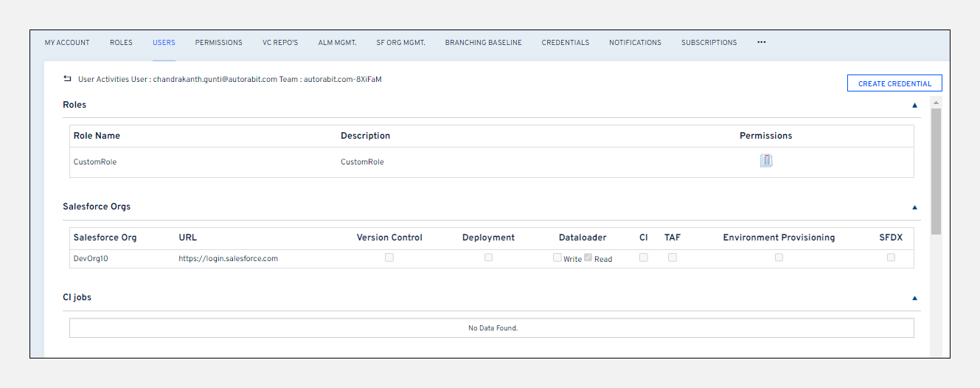The image size is (980, 388).
Task: Click the Deployment column header
Action: [x=488, y=238]
